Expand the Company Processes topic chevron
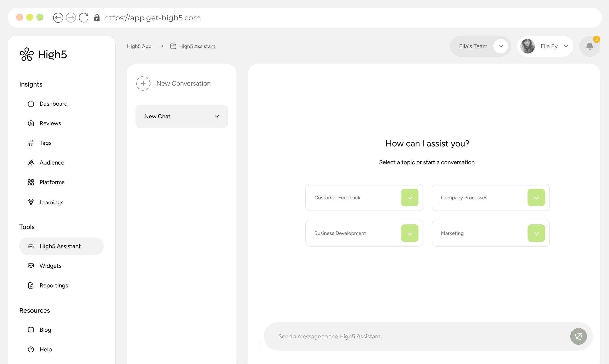 [536, 198]
